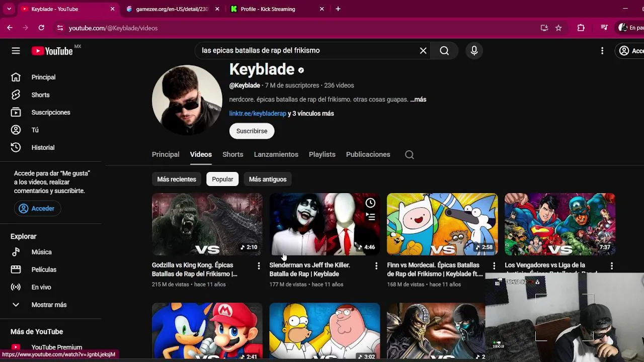View site information in address bar
The image size is (644, 362).
click(60, 28)
